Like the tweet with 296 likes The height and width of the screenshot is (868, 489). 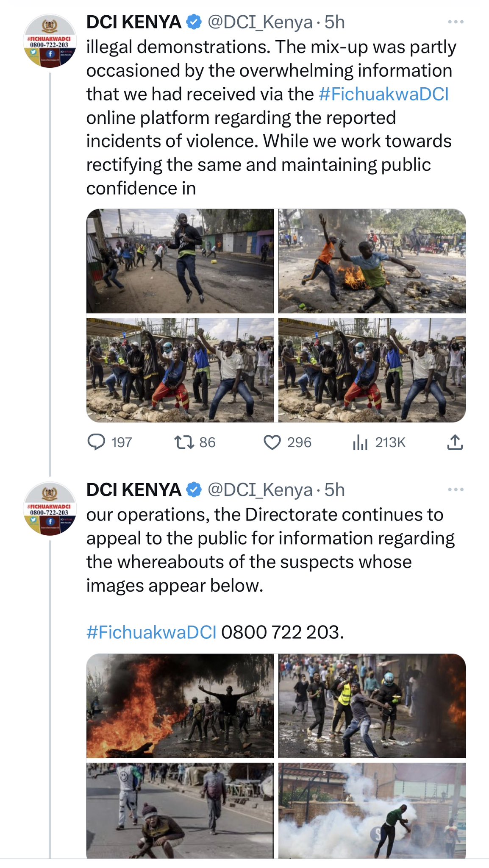pyautogui.click(x=272, y=442)
